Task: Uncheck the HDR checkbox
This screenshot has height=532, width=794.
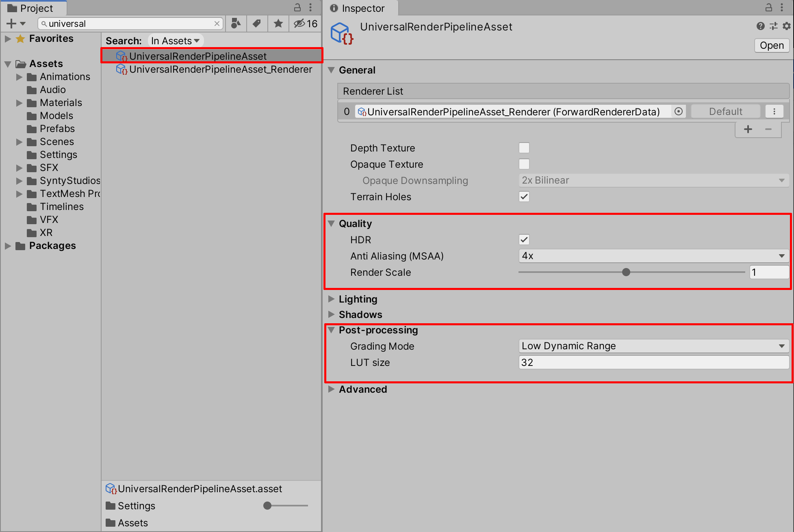Action: [x=524, y=240]
